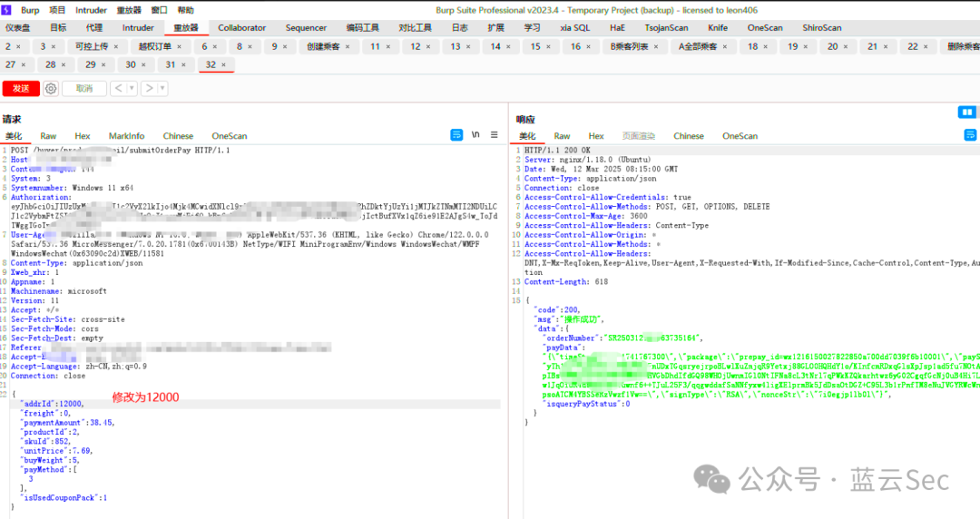Close the 越权订单 repeater tab
Image resolution: width=980 pixels, height=519 pixels.
point(180,47)
